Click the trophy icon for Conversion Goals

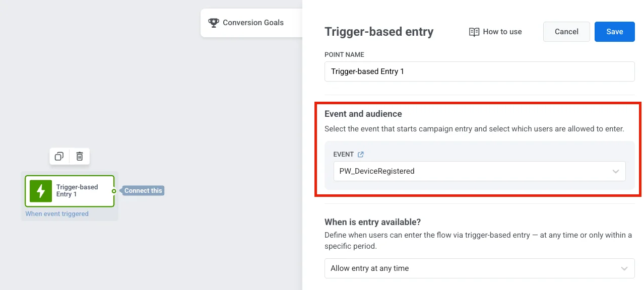click(214, 23)
